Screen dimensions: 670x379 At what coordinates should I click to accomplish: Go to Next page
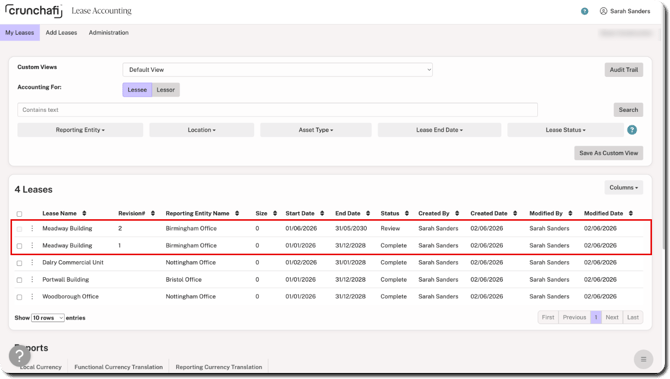point(612,317)
